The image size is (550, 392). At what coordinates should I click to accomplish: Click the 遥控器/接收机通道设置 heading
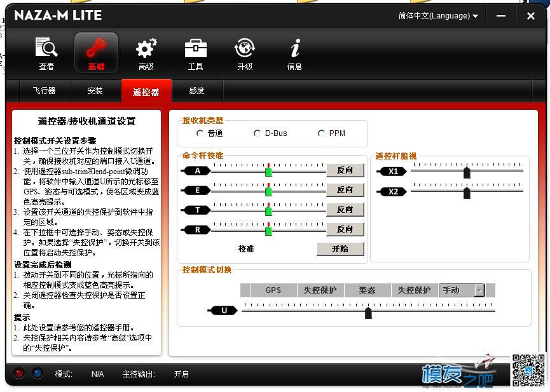[x=86, y=121]
